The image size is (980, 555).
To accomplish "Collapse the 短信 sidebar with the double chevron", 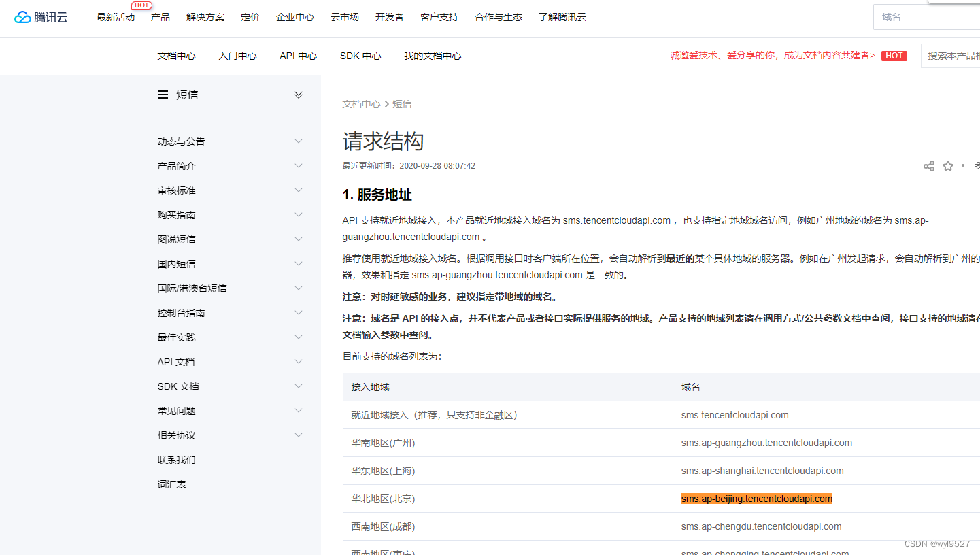I will [x=299, y=95].
